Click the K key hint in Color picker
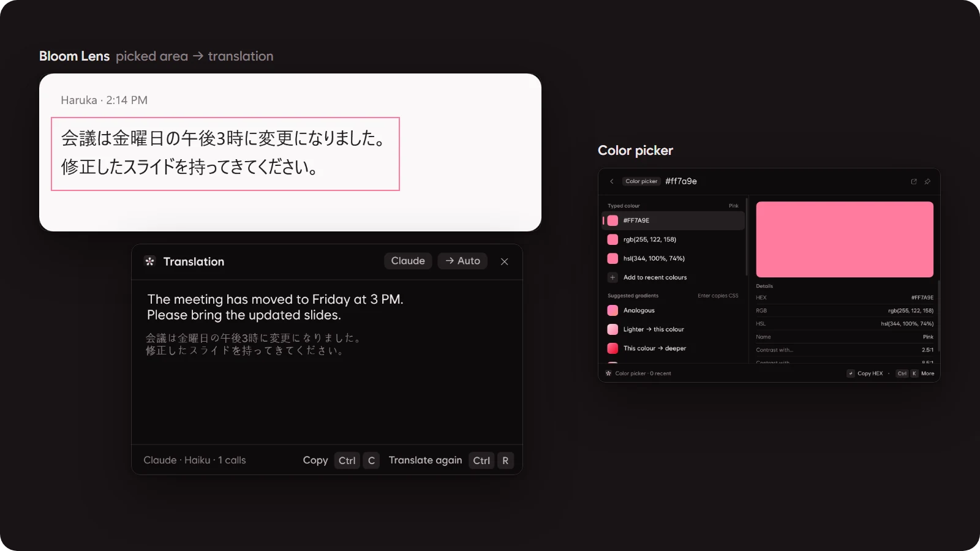980x551 pixels. 914,373
